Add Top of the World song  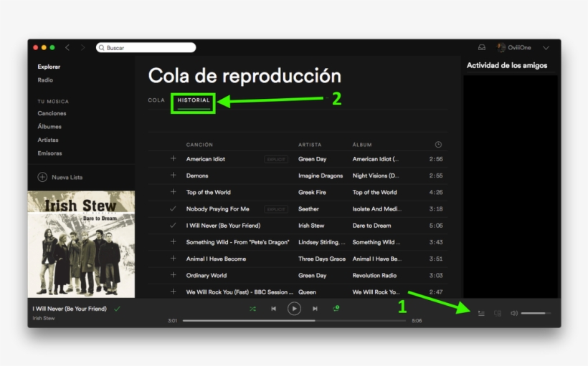click(174, 192)
